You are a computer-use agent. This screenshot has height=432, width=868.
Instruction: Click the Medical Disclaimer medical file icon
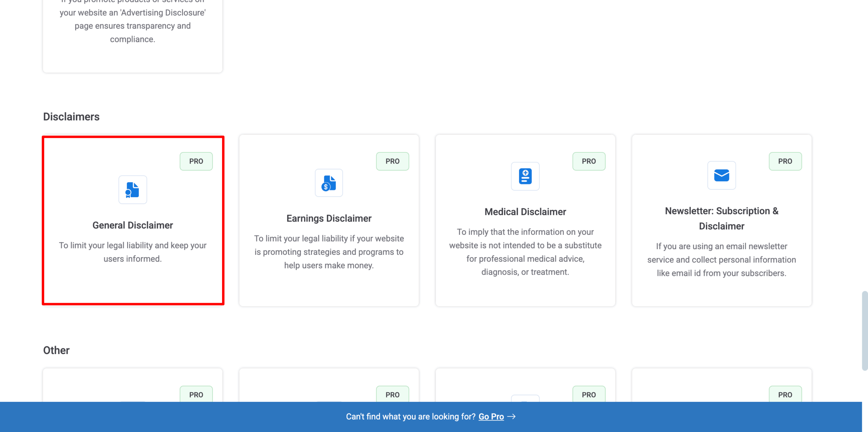pos(525,176)
